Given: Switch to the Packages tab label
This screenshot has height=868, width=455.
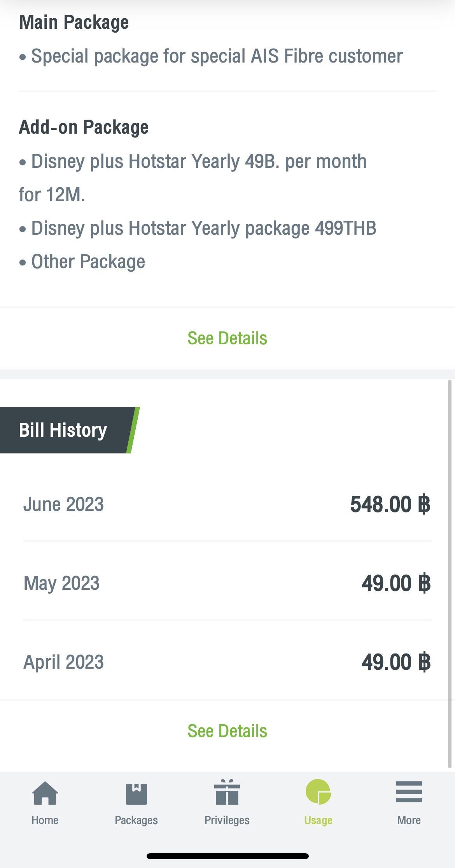Looking at the screenshot, I should (136, 820).
